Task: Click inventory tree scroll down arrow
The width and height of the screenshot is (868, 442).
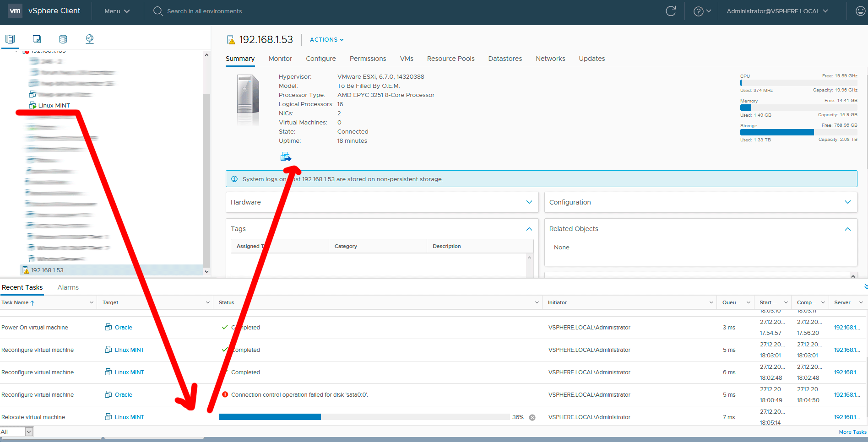Action: 206,271
